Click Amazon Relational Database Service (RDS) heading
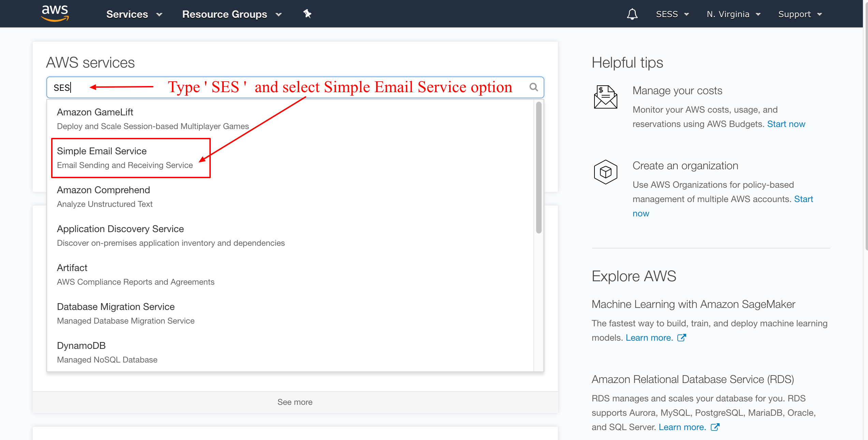The width and height of the screenshot is (868, 440). click(x=693, y=379)
